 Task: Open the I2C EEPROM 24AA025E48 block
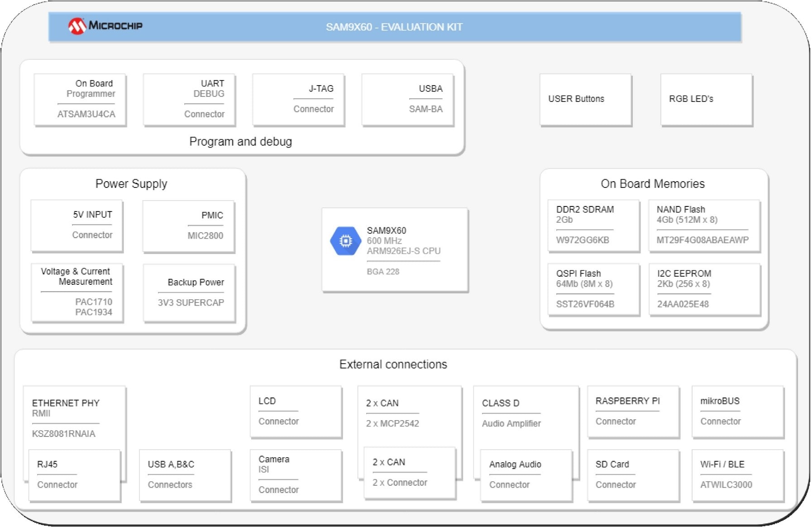tap(704, 289)
